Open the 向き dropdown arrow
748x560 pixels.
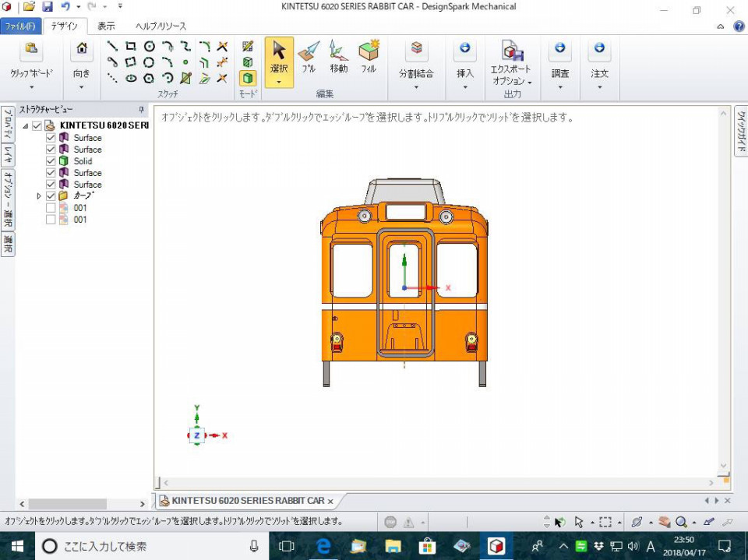click(82, 87)
